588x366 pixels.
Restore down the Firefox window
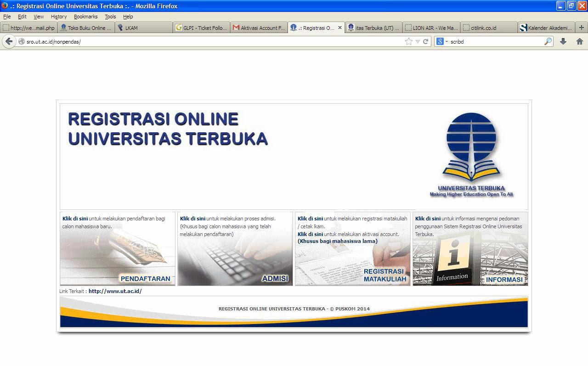coord(571,6)
